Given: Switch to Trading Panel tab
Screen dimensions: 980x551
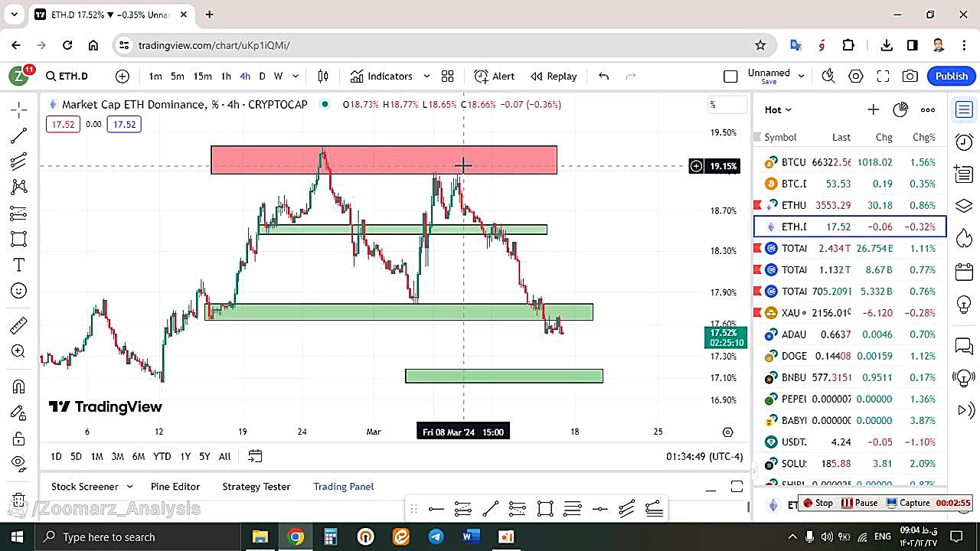Looking at the screenshot, I should [344, 486].
